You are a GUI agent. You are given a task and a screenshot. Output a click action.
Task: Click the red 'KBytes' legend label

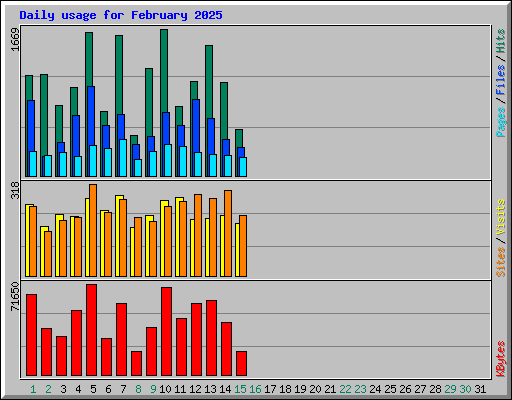[x=501, y=359]
